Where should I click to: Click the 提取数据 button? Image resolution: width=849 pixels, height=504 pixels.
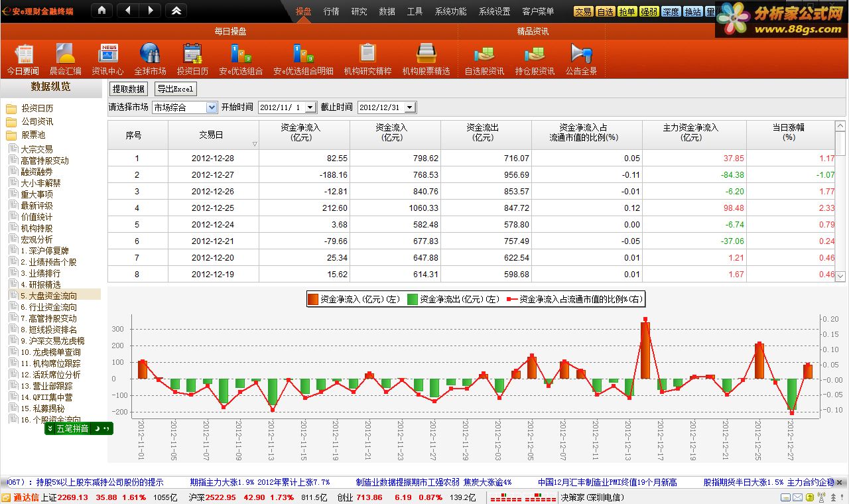click(x=129, y=89)
